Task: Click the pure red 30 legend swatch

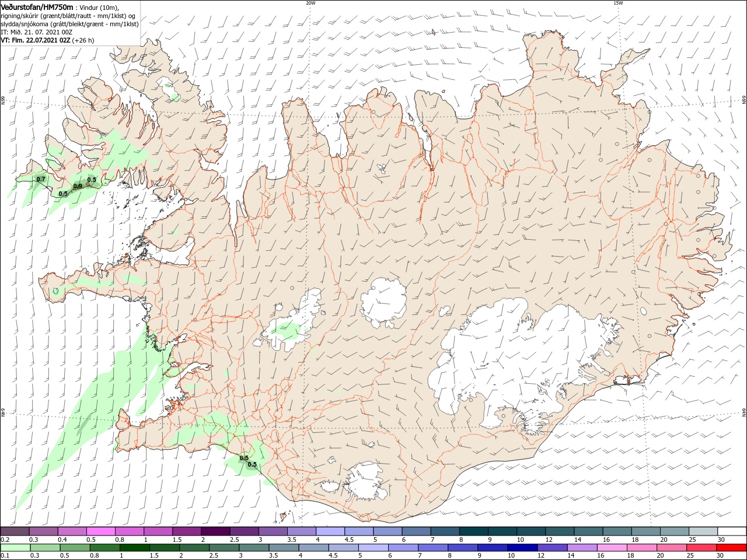Action: tap(732, 548)
